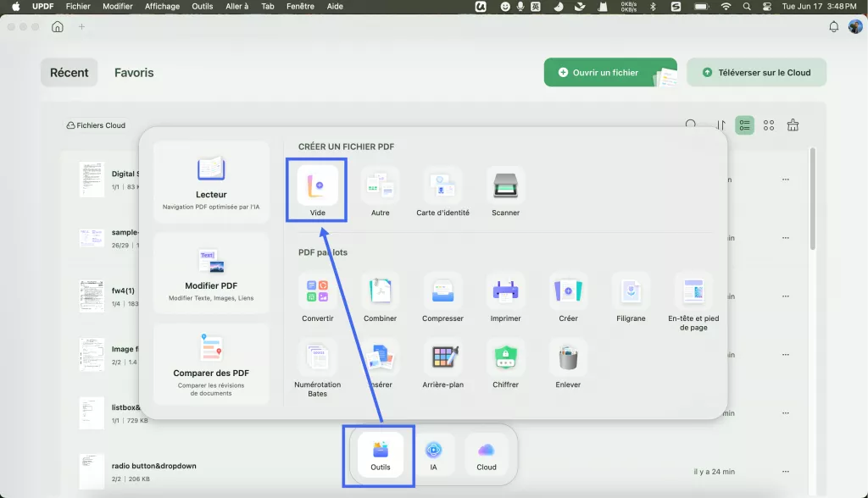
Task: Open notifications bell
Action: tap(834, 26)
